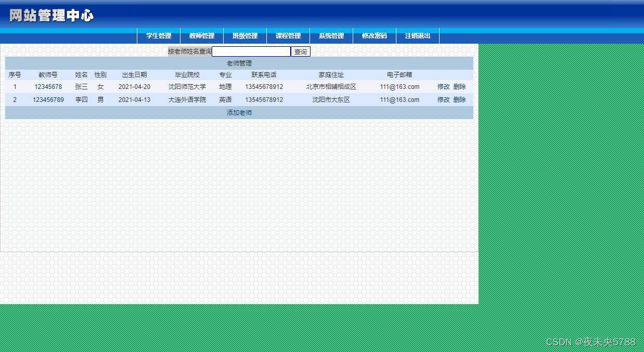Click the 毕业院校 column header
The height and width of the screenshot is (352, 644).
click(x=187, y=75)
